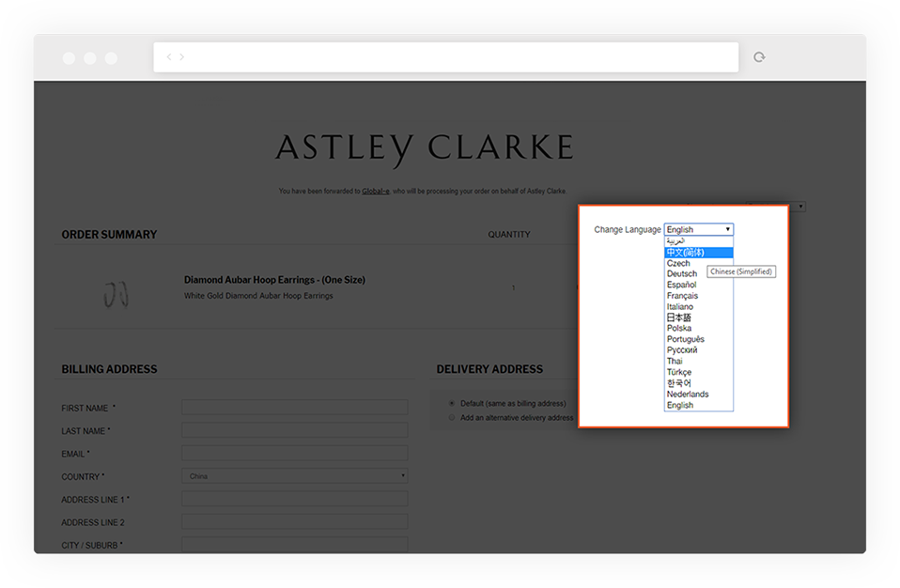Choose Japanese in the language list
Viewport: 900px width, 588px height.
coord(699,317)
